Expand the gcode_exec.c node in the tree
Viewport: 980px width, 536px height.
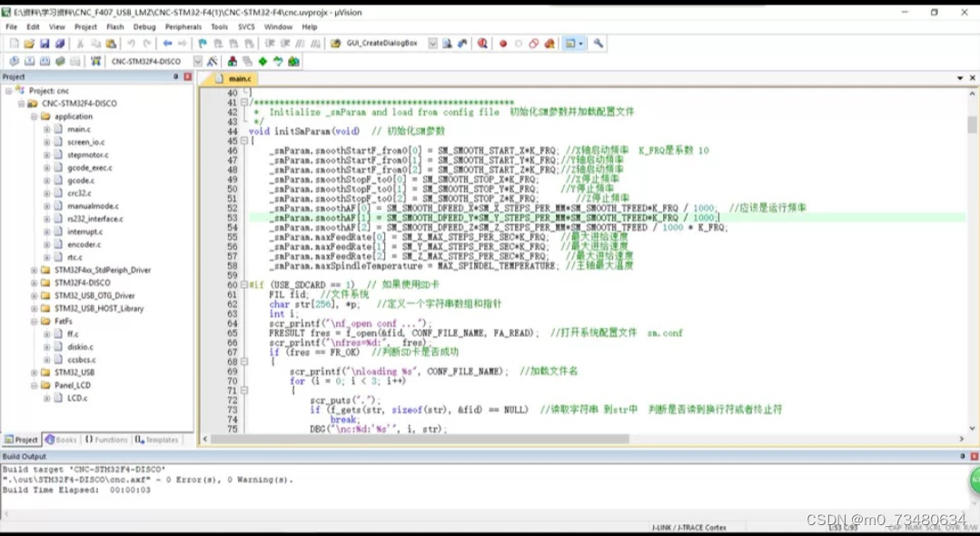(x=47, y=168)
